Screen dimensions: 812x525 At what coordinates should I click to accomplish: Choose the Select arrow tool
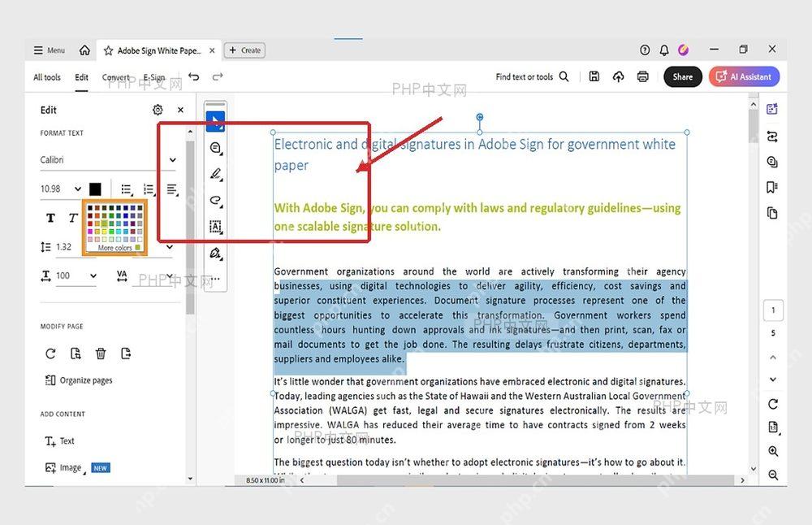215,121
